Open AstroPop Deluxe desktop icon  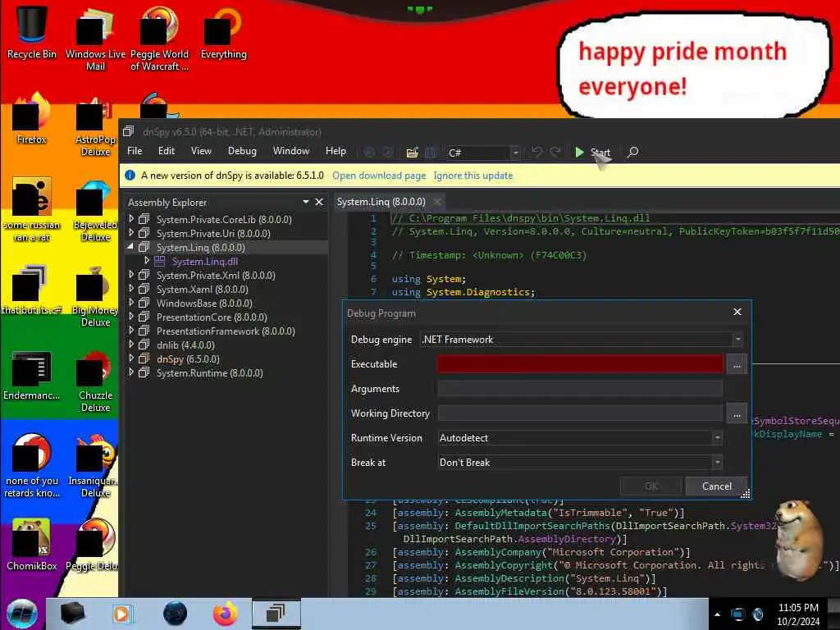pyautogui.click(x=95, y=125)
